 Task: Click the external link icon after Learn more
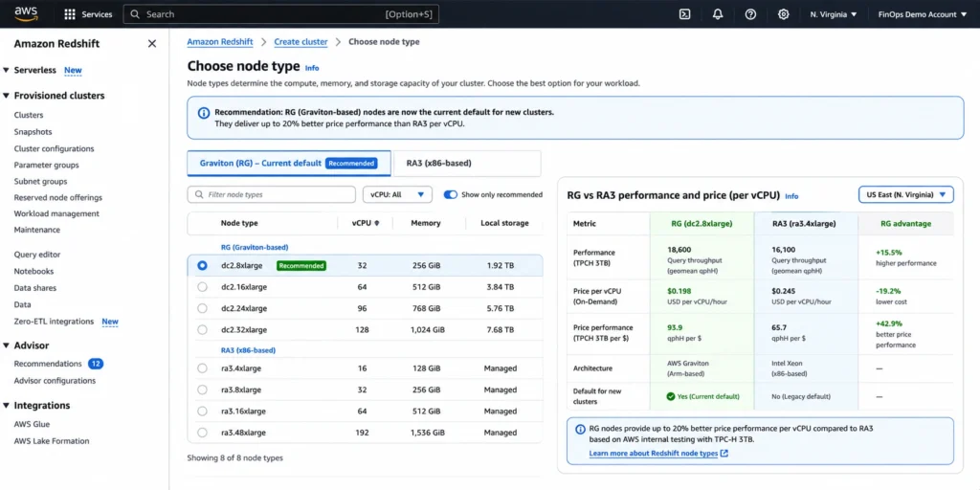pos(724,453)
